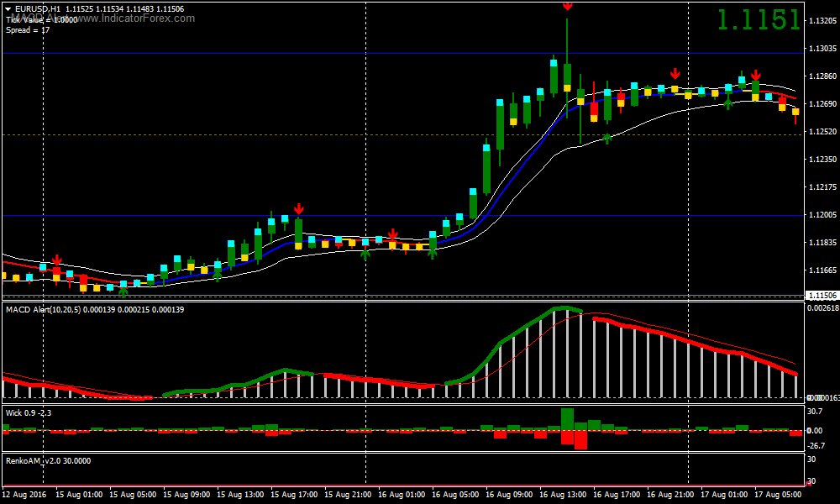The height and width of the screenshot is (504, 840).
Task: Click the Spread = 17 text
Action: (x=28, y=30)
